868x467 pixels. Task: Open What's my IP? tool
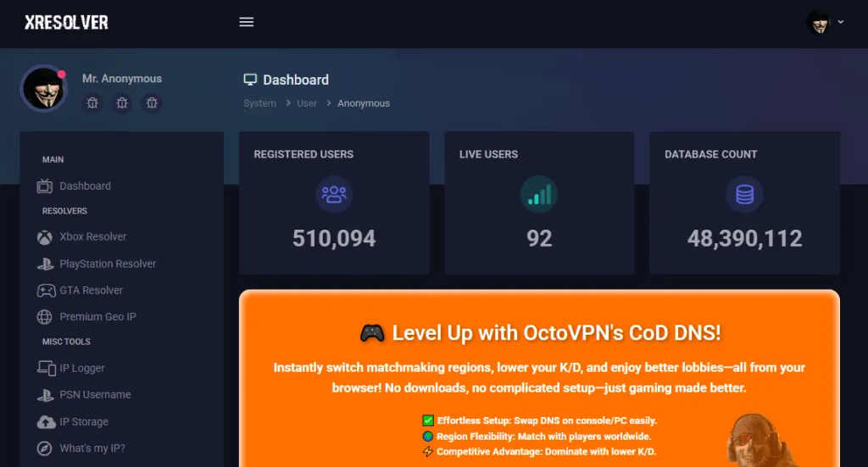tap(92, 448)
